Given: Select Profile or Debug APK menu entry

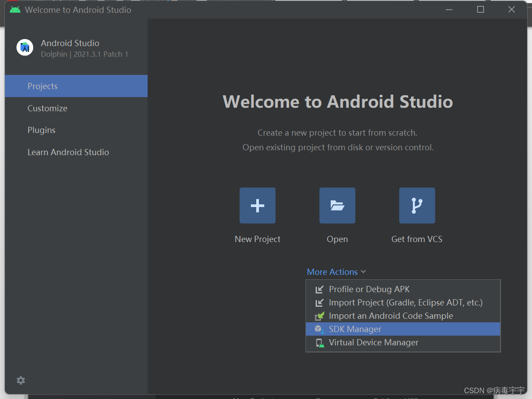Looking at the screenshot, I should click(x=403, y=289).
